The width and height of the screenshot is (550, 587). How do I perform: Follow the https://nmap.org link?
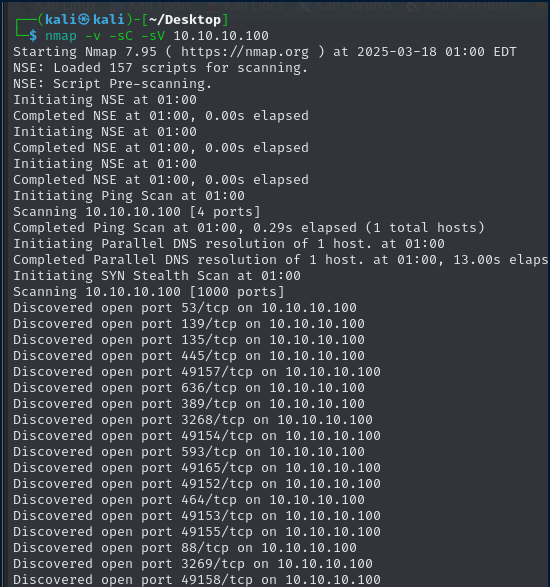(x=245, y=52)
